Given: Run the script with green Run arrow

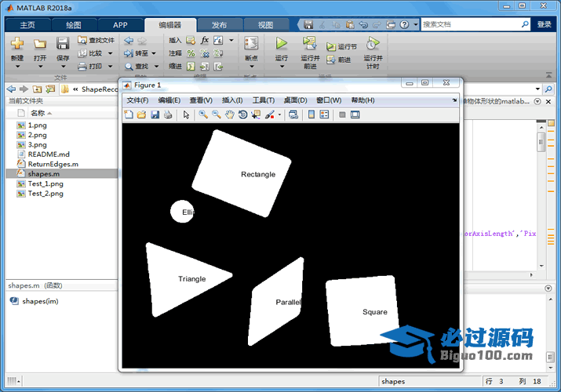Looking at the screenshot, I should click(x=281, y=44).
